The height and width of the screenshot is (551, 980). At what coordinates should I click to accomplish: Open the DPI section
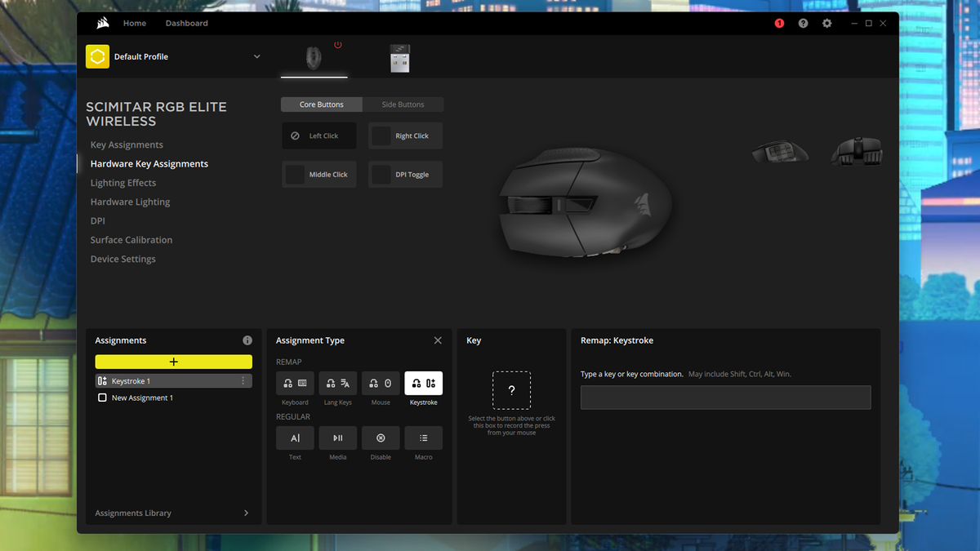tap(97, 220)
